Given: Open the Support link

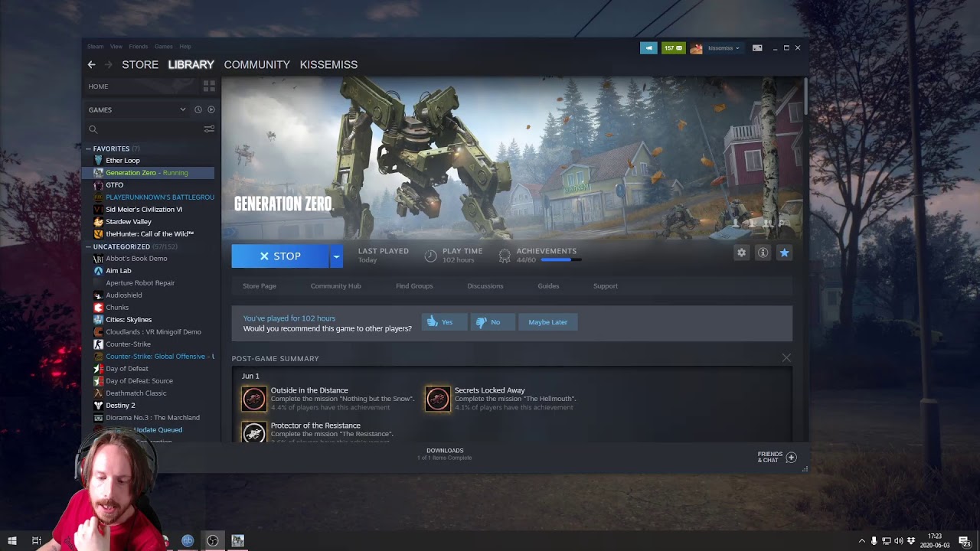Looking at the screenshot, I should click(x=606, y=286).
